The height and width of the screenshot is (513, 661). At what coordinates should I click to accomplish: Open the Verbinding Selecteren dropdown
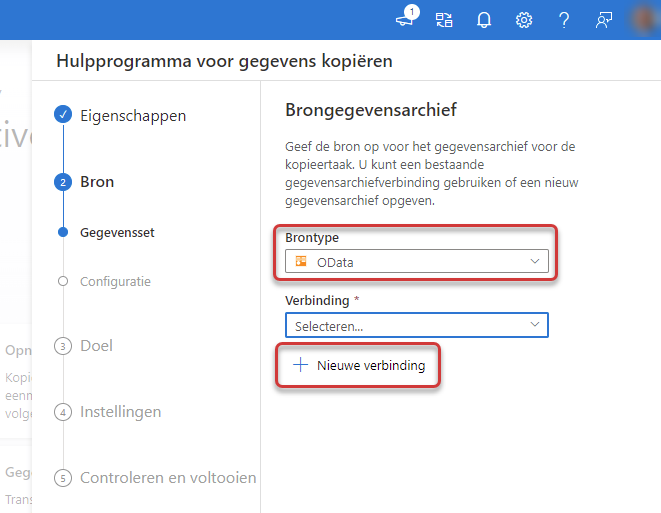416,325
